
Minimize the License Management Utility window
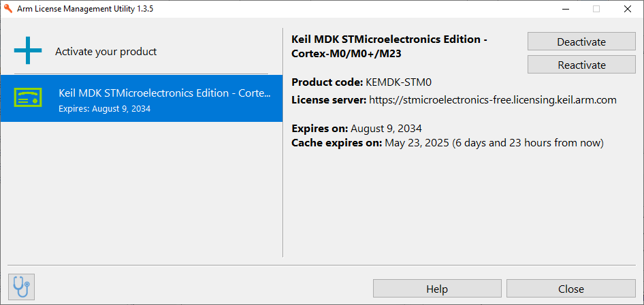click(x=565, y=9)
